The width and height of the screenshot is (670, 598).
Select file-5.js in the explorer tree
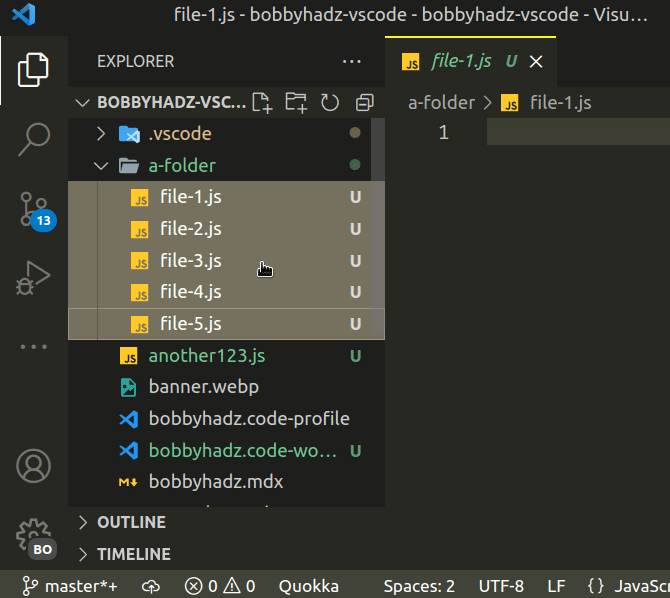226,324
